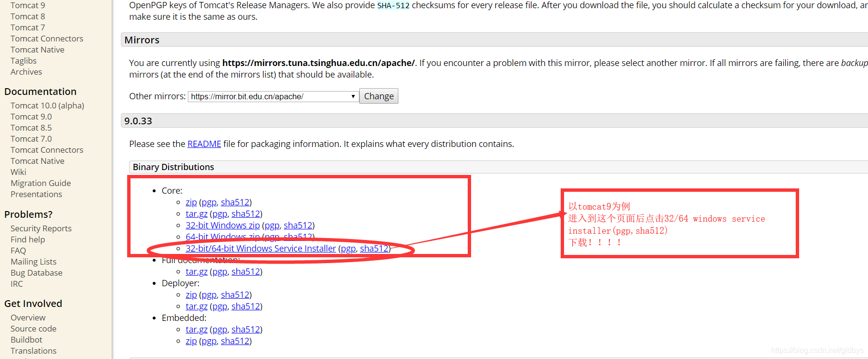
Task: Download the Embedded zip
Action: (x=191, y=341)
